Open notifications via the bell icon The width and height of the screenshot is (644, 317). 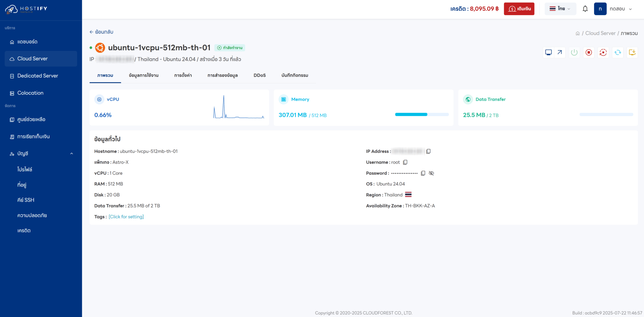pyautogui.click(x=585, y=8)
